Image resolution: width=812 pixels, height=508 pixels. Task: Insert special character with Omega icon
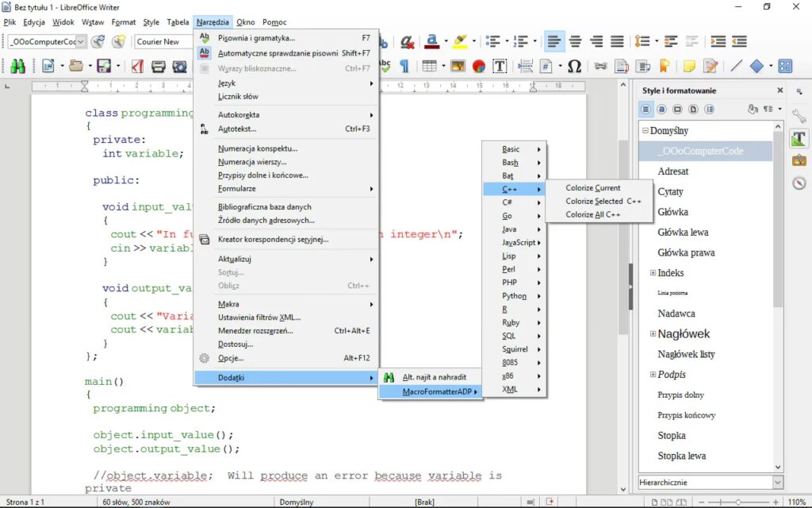pos(574,67)
